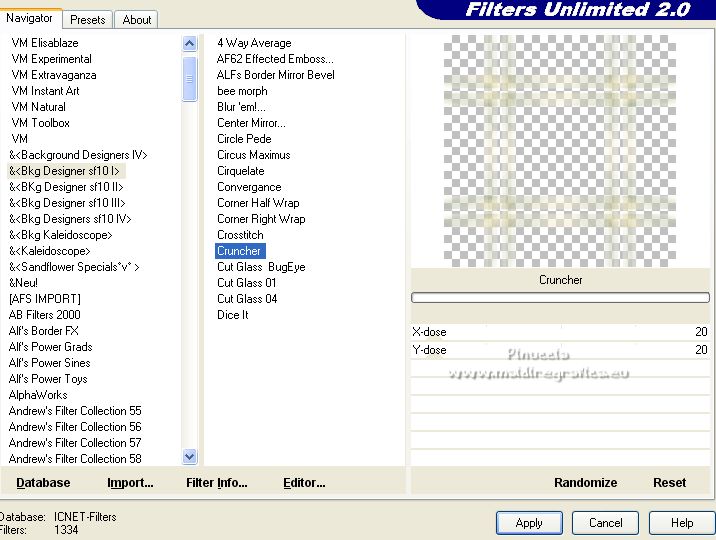Screen dimensions: 716x540
Task: Select Alf's Power Sines category
Action: (49, 362)
